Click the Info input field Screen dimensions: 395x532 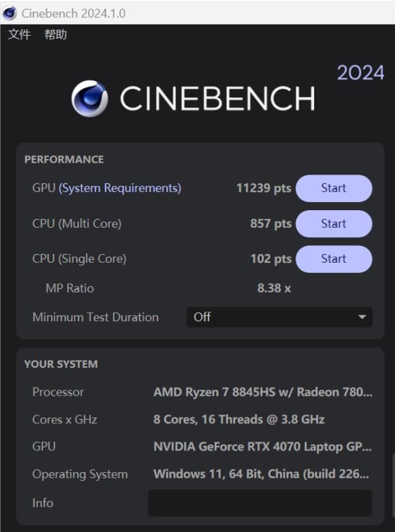259,503
